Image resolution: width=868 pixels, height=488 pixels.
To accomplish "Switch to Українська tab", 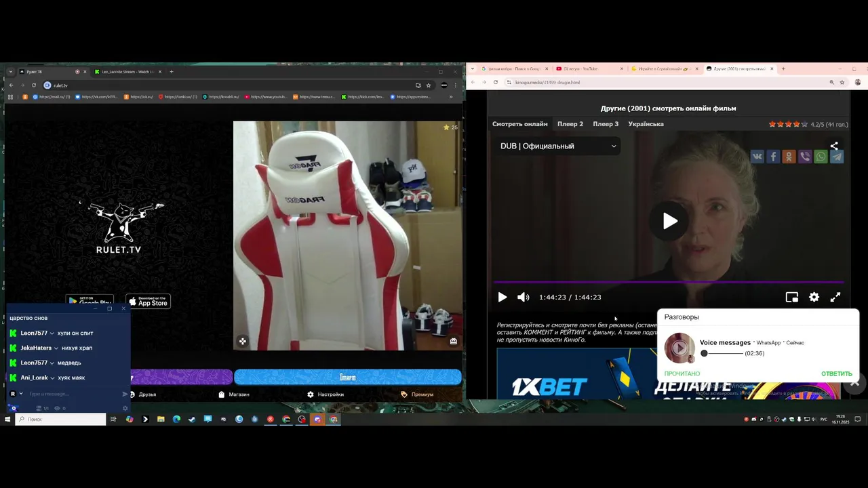I will point(646,124).
